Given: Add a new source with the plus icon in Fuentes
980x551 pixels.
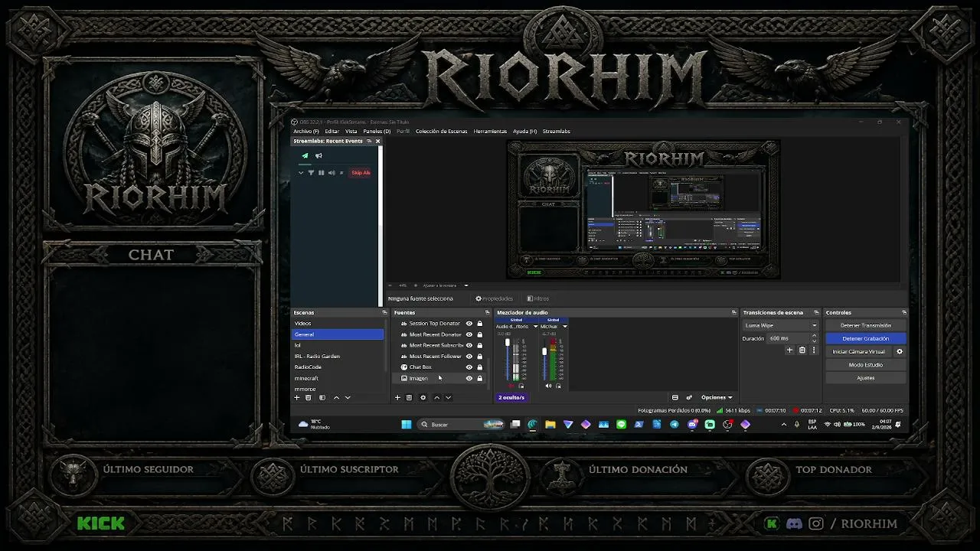Looking at the screenshot, I should (x=397, y=398).
